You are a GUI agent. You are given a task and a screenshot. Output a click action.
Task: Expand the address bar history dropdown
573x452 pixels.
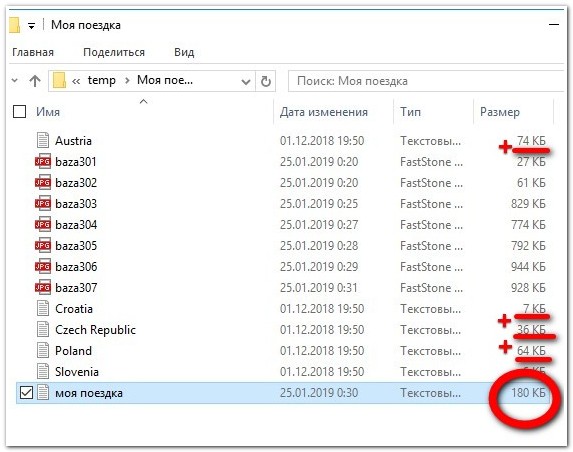(246, 81)
